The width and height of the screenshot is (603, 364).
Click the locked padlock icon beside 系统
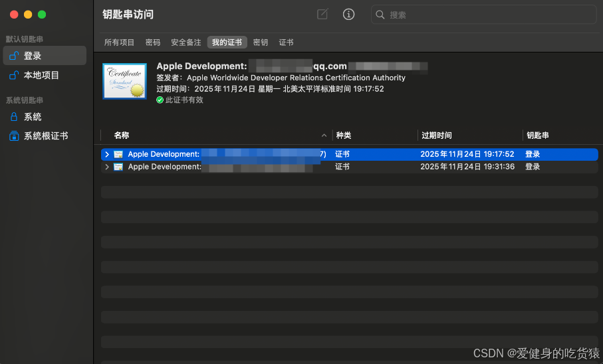click(x=14, y=116)
